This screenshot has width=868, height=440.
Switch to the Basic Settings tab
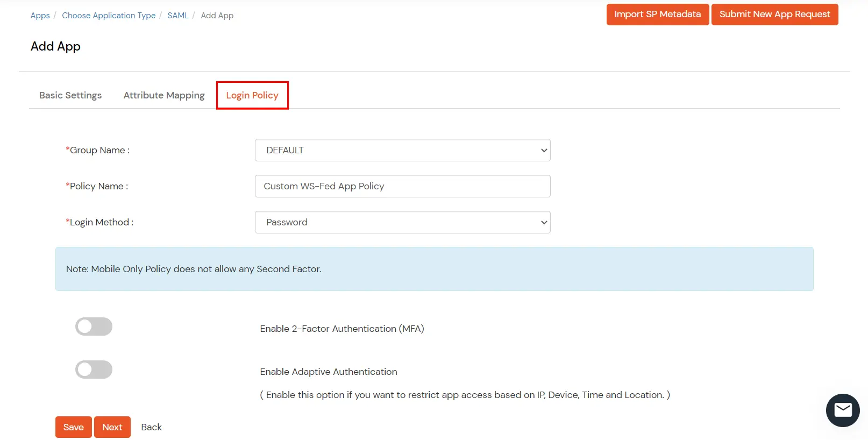click(x=70, y=95)
